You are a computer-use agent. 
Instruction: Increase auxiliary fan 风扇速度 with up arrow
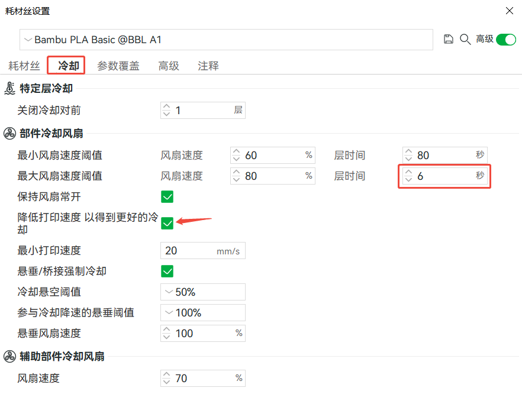[x=166, y=375]
